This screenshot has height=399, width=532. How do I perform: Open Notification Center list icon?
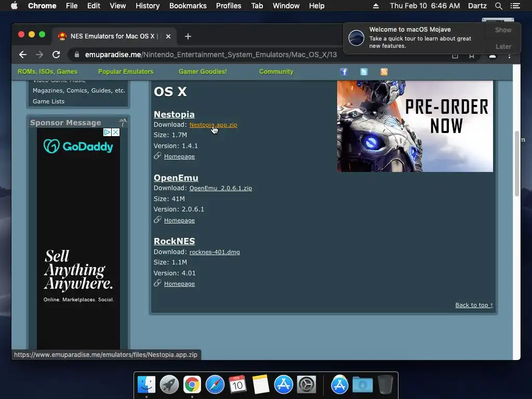pyautogui.click(x=515, y=6)
